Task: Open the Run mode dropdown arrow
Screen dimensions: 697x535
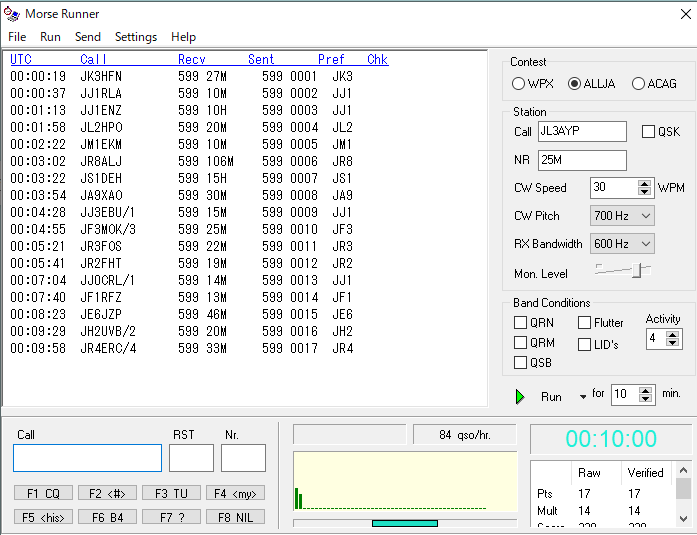Action: pos(583,397)
